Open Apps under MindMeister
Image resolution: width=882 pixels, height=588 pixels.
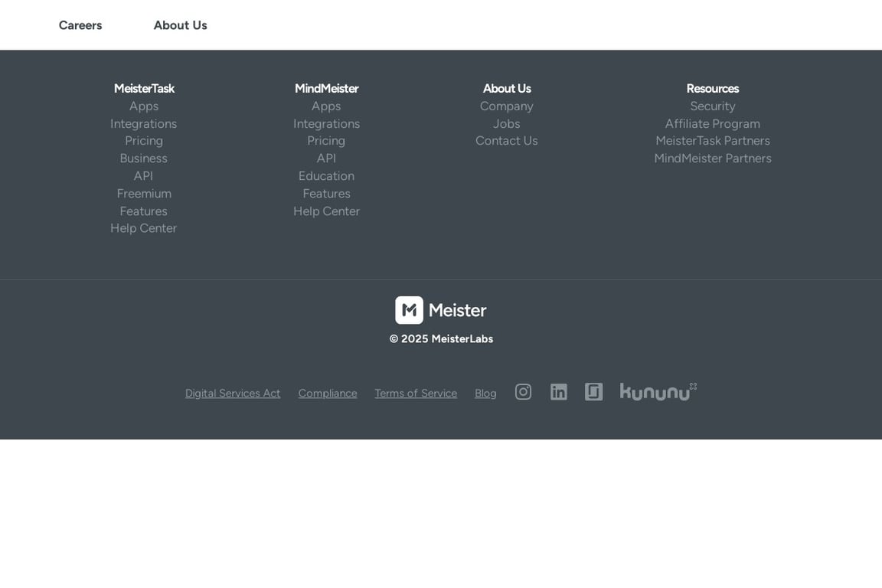(x=326, y=106)
